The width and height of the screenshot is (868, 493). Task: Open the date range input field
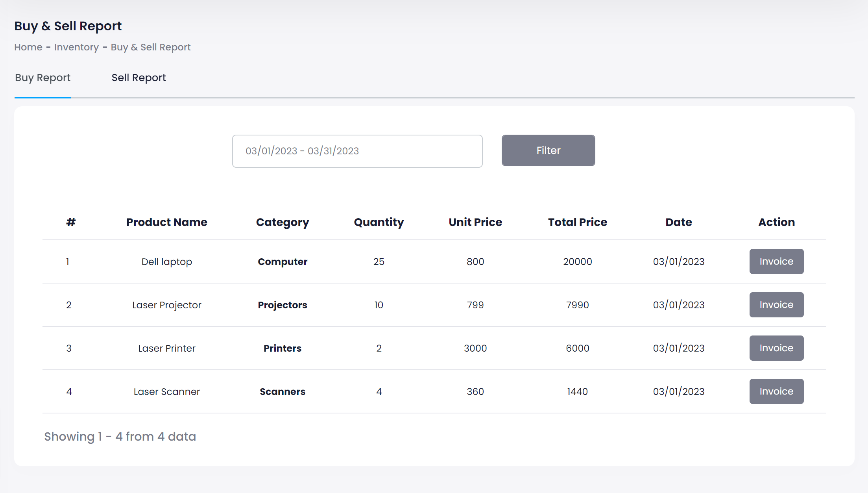[357, 151]
